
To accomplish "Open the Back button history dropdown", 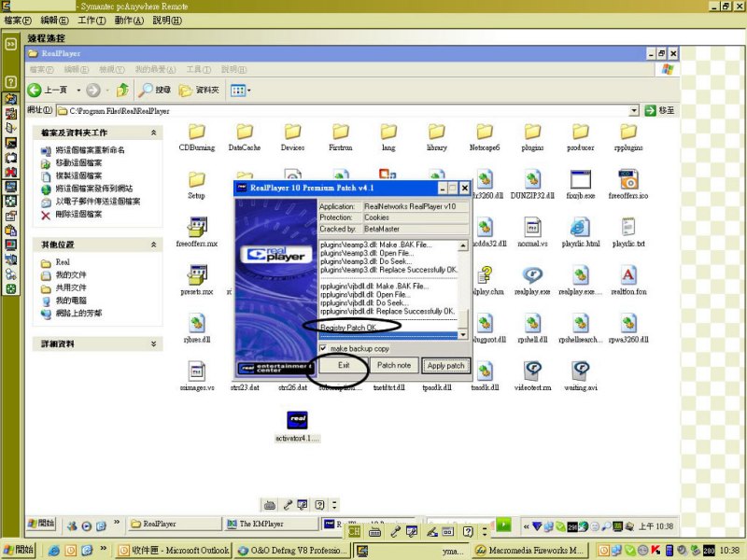I will click(x=78, y=90).
